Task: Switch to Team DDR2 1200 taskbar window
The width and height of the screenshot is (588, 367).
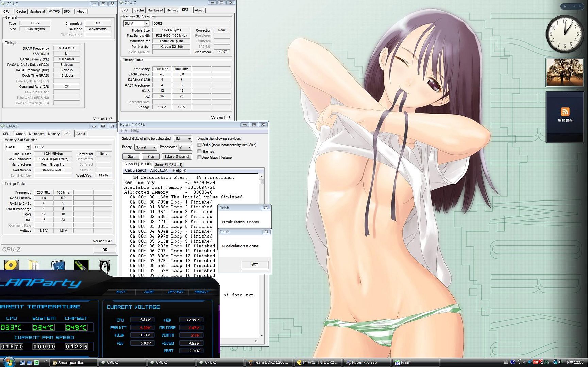Action: coord(269,363)
